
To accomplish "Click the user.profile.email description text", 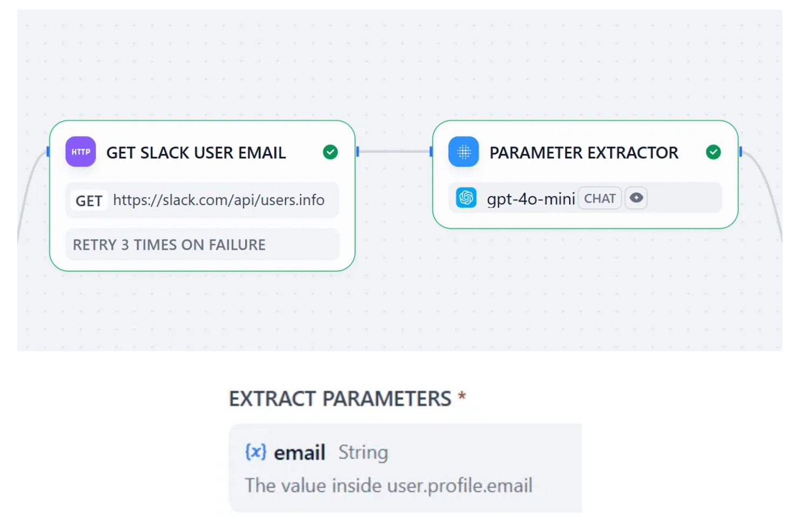I will point(389,486).
